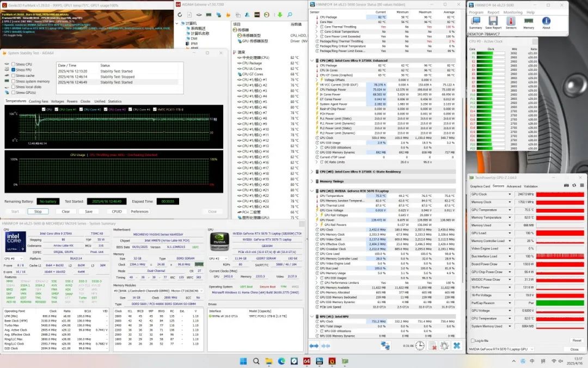Click Stop button in stability test
588x368 pixels.
click(x=38, y=212)
